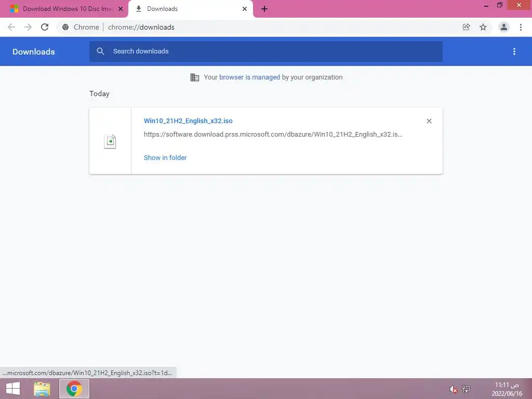Viewport: 532px width, 399px height.
Task: Open the Downloads page more actions menu
Action: pos(514,51)
